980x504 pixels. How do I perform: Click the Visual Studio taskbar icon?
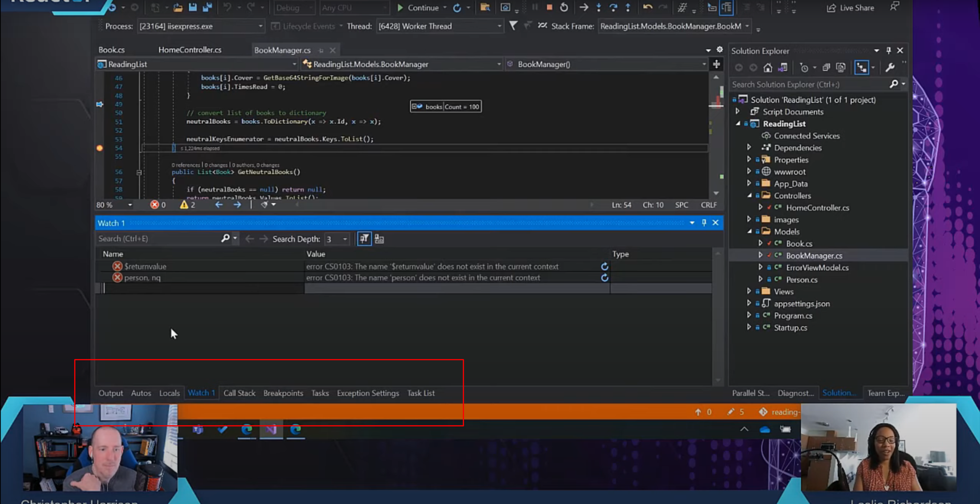(x=271, y=430)
